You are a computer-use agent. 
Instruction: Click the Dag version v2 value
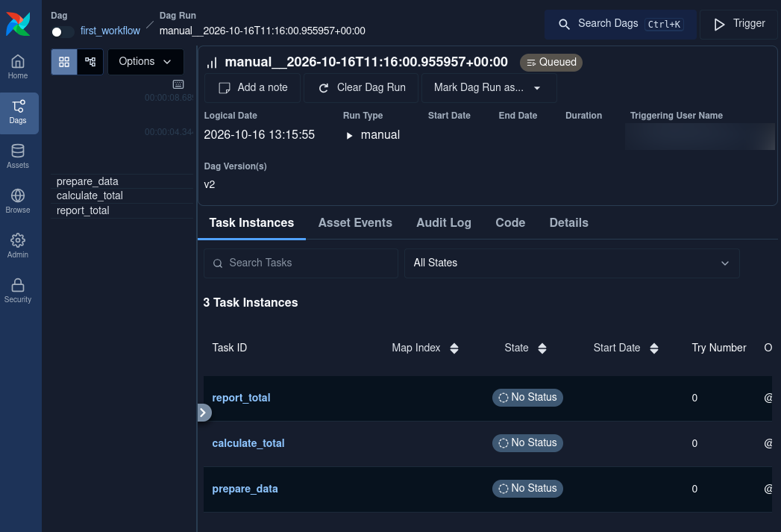(x=210, y=184)
